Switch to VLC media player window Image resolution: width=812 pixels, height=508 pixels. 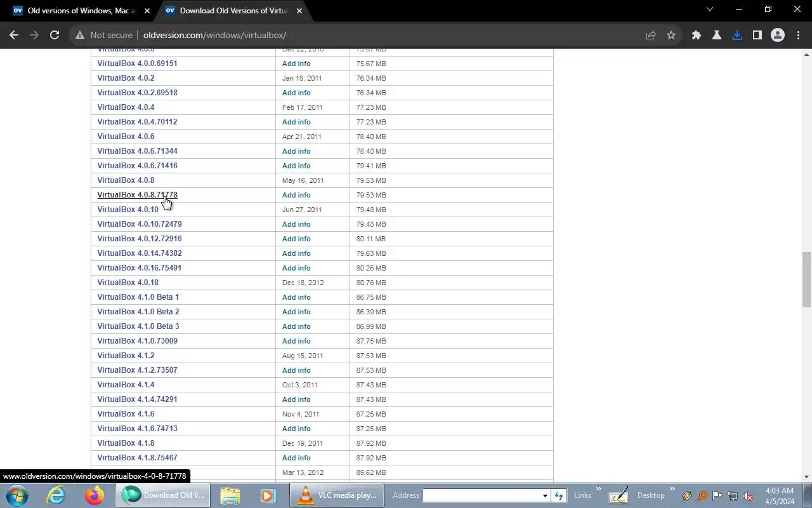(337, 495)
